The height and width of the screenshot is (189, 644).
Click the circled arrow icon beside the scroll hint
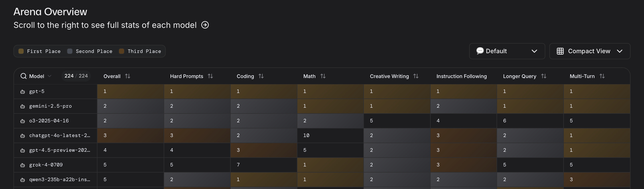[205, 25]
